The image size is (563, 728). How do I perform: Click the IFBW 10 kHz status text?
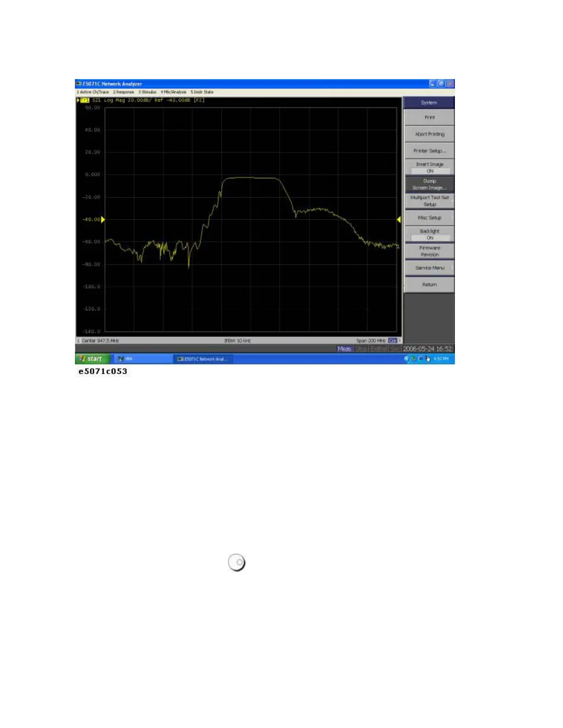237,341
